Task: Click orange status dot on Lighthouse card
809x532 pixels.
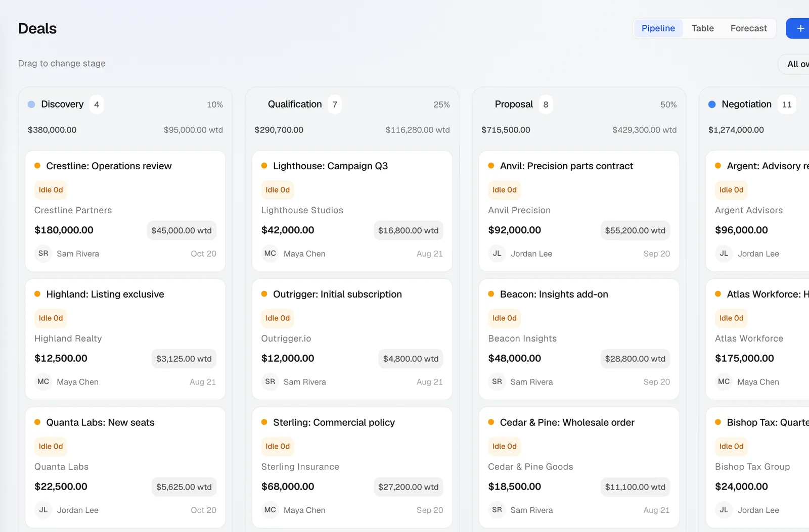Action: (x=264, y=166)
